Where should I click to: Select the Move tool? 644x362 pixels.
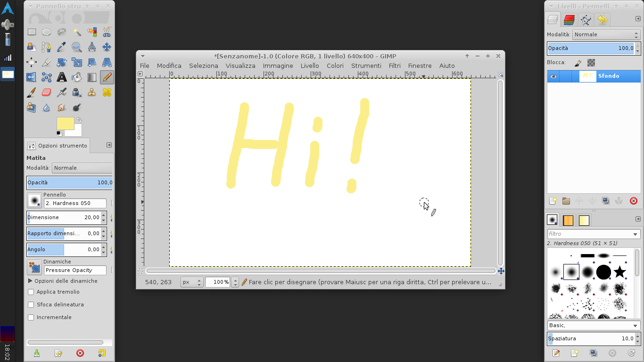(107, 47)
